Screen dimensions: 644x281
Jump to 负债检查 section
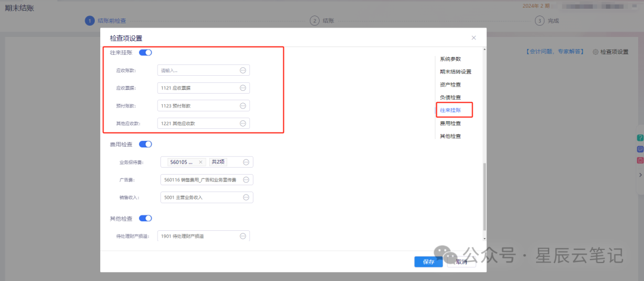coord(451,97)
